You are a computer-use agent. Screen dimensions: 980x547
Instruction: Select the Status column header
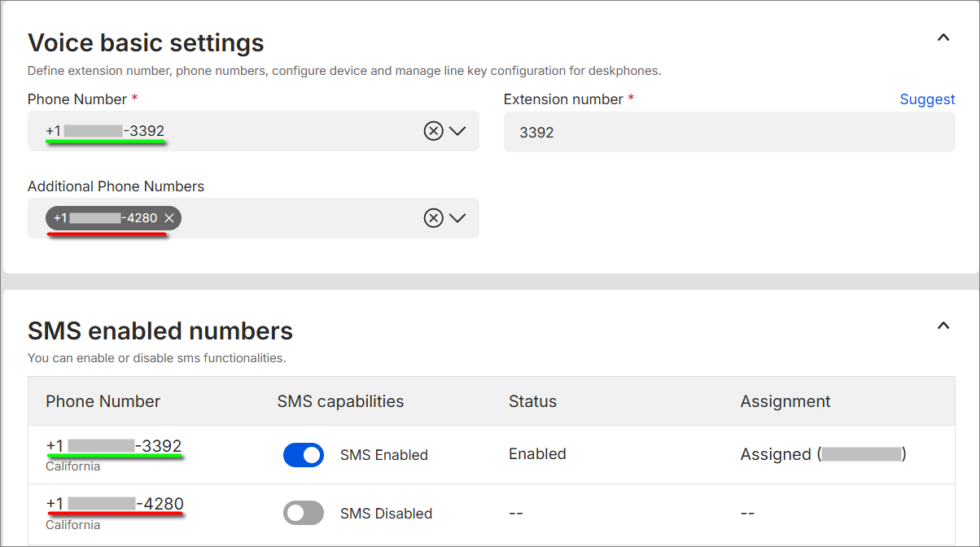pos(532,401)
